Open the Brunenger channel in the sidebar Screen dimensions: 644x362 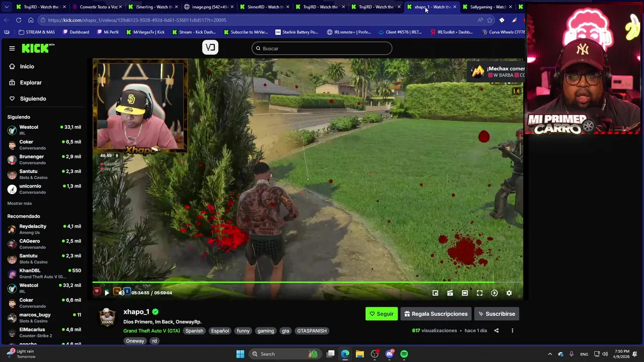(44, 159)
